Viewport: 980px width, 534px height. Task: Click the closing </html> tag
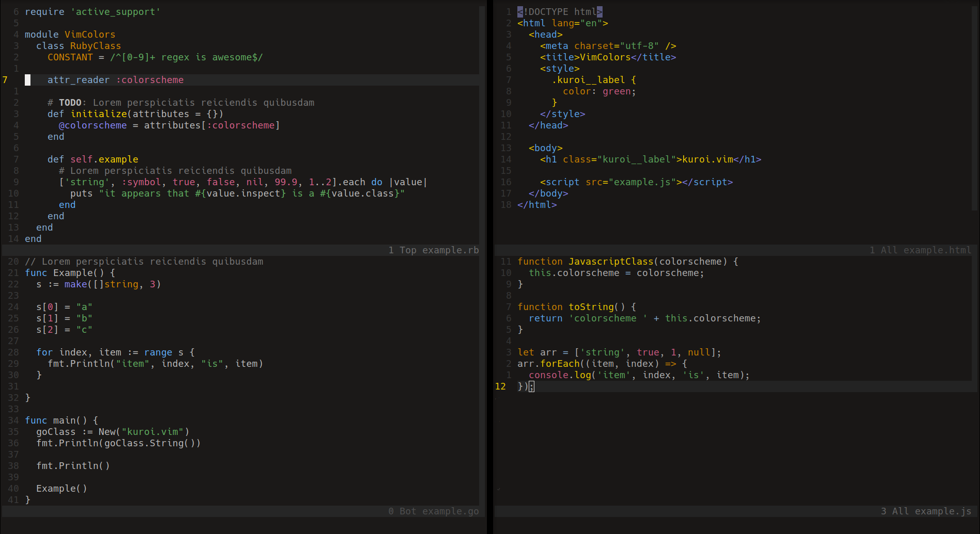click(537, 205)
